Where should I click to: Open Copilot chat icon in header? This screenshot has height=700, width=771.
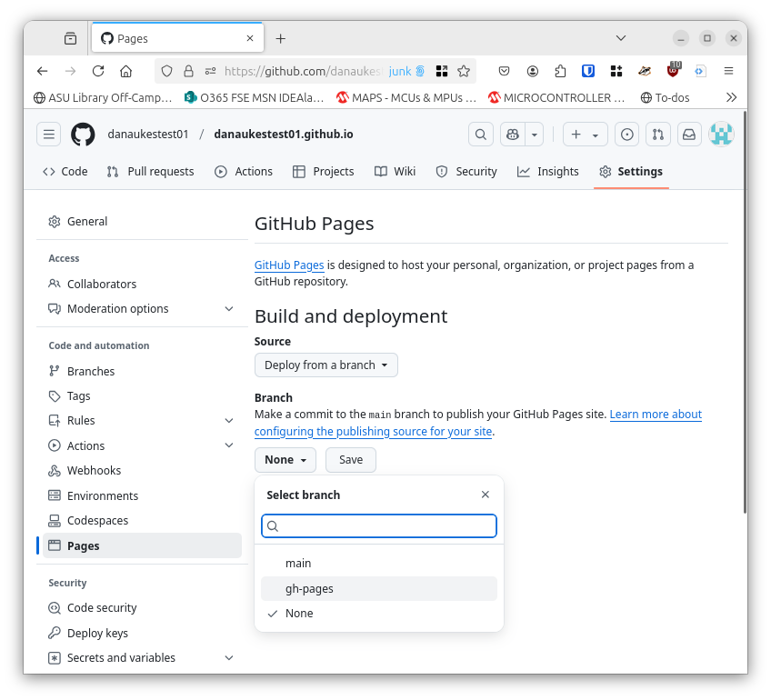click(x=513, y=135)
